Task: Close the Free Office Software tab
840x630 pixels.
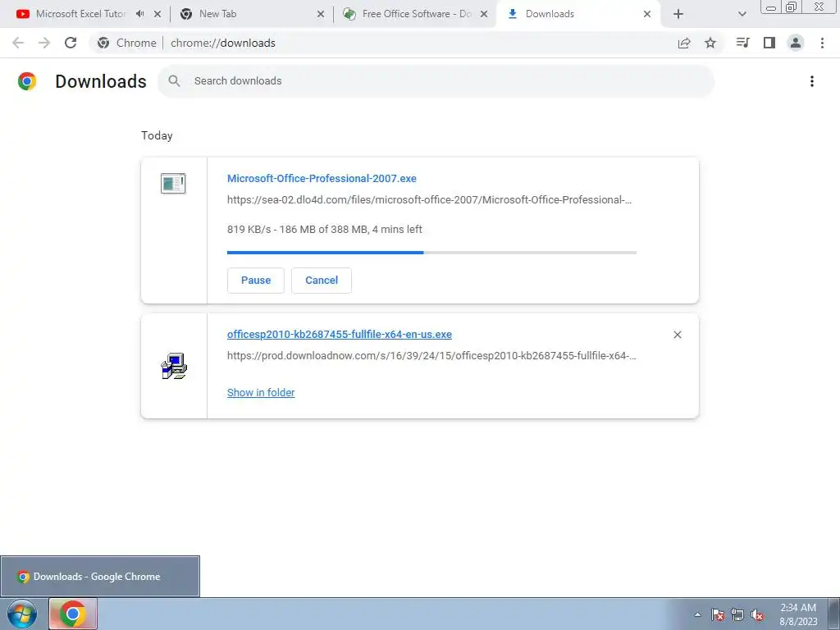Action: point(484,14)
